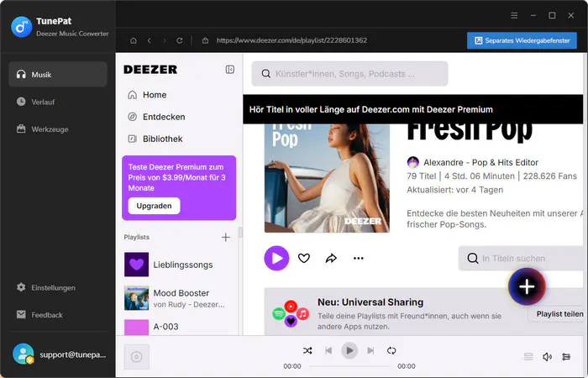Click the Neu: Universal Sharing banner
The image size is (588, 378).
[x=423, y=312]
